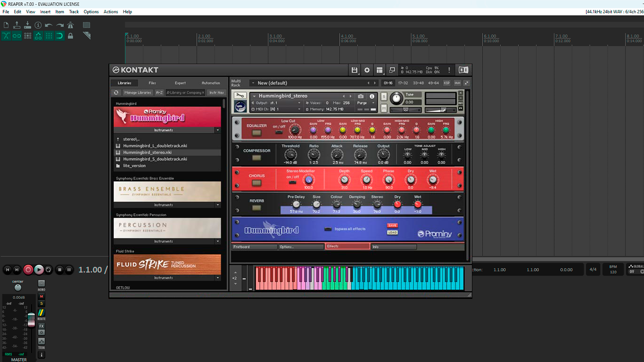Toggle item grouping chain icon
This screenshot has width=644, height=362.
[x=17, y=36]
